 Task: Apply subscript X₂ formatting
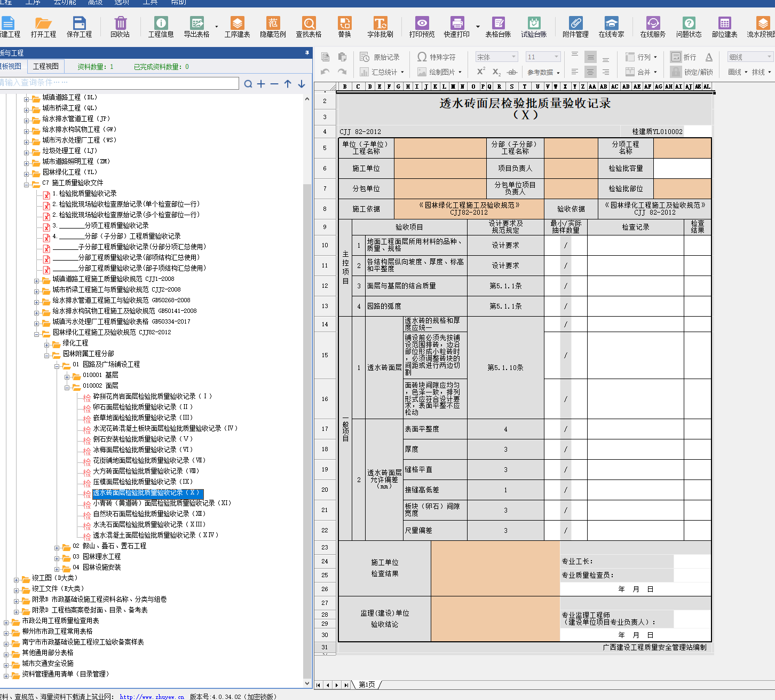coord(496,72)
